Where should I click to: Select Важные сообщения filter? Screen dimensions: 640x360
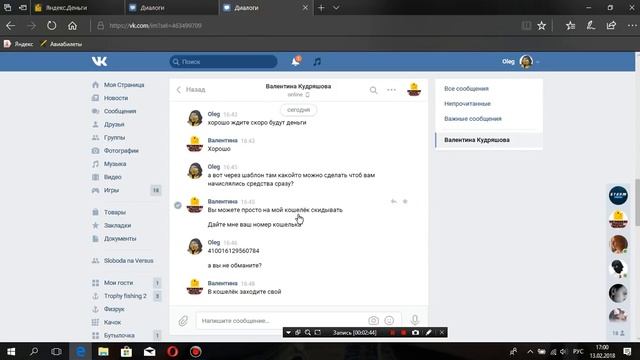tap(473, 119)
